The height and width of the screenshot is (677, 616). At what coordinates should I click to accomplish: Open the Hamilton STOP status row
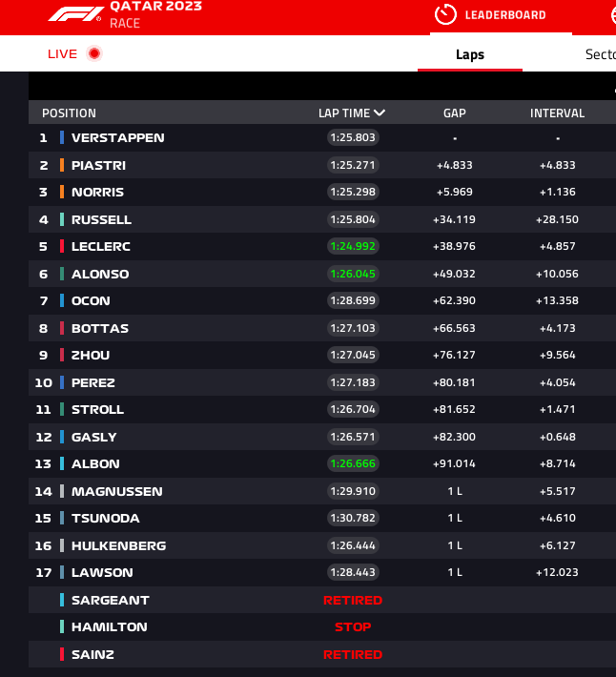(322, 626)
